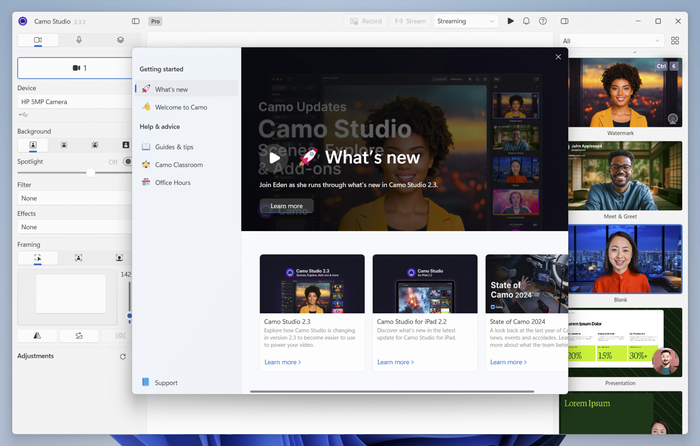Select the second Background mode option
Viewport: 700px width, 446px height.
(x=63, y=145)
